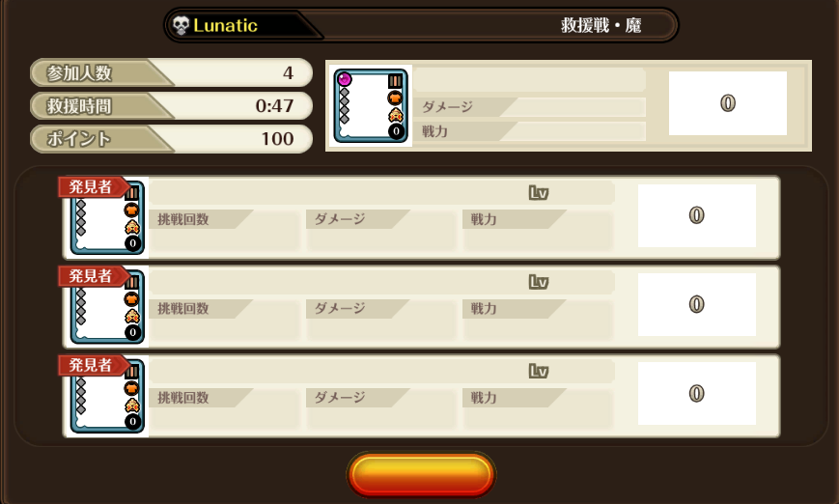This screenshot has height=504, width=839.
Task: Click the blank orange button at the bottom
Action: click(421, 475)
